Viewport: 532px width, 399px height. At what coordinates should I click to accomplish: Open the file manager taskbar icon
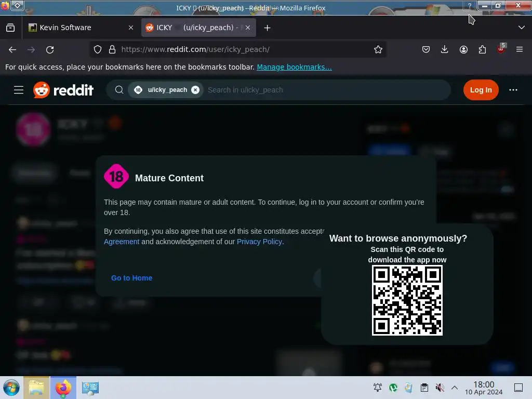coord(36,388)
